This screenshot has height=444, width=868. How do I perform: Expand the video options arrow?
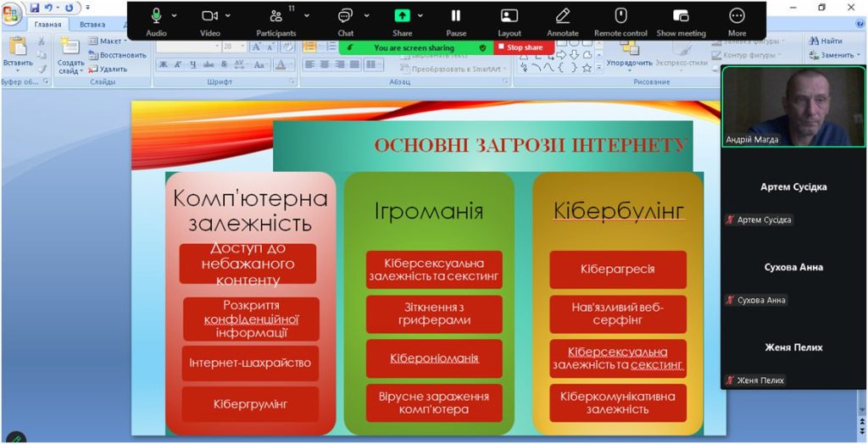[228, 15]
